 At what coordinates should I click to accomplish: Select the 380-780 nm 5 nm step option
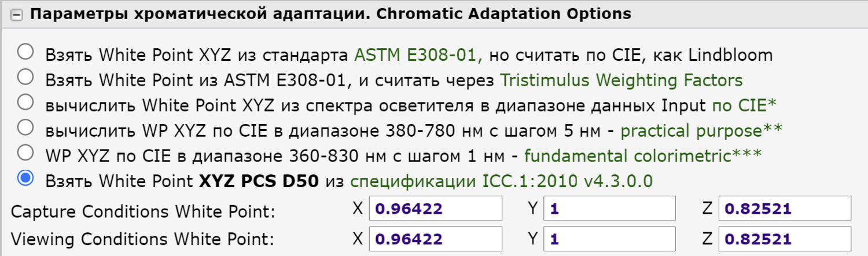click(x=25, y=128)
